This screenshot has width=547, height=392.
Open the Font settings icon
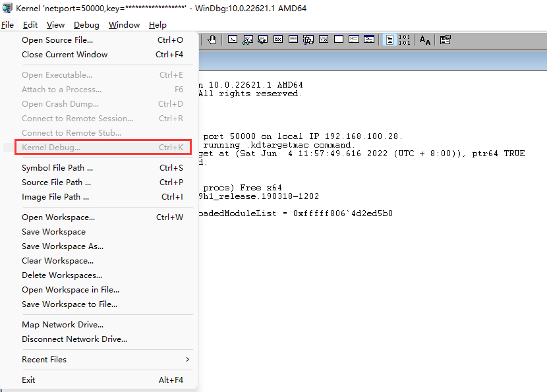click(425, 40)
